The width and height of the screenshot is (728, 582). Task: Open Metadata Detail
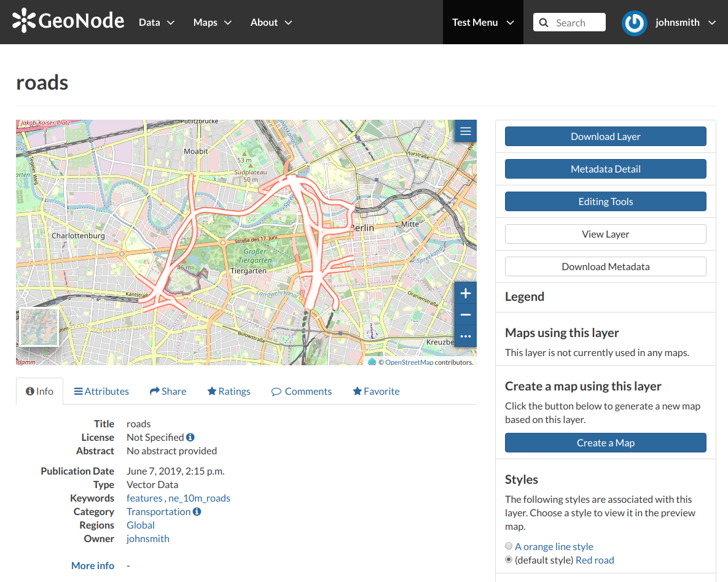click(x=605, y=169)
